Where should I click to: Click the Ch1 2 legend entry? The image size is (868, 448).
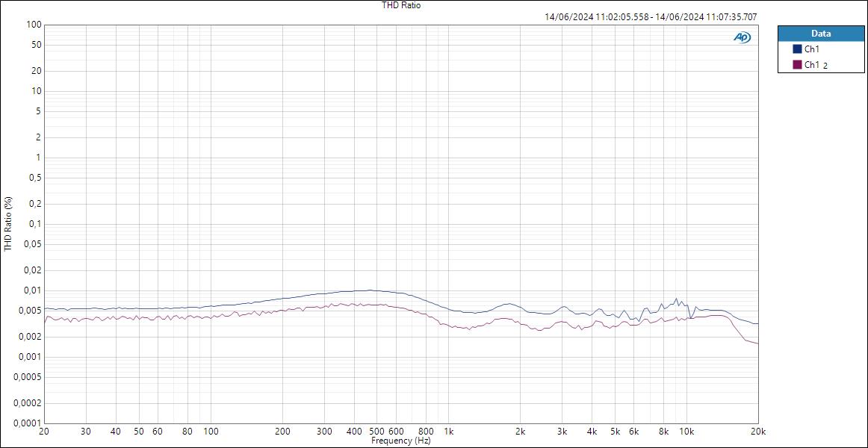click(x=814, y=63)
